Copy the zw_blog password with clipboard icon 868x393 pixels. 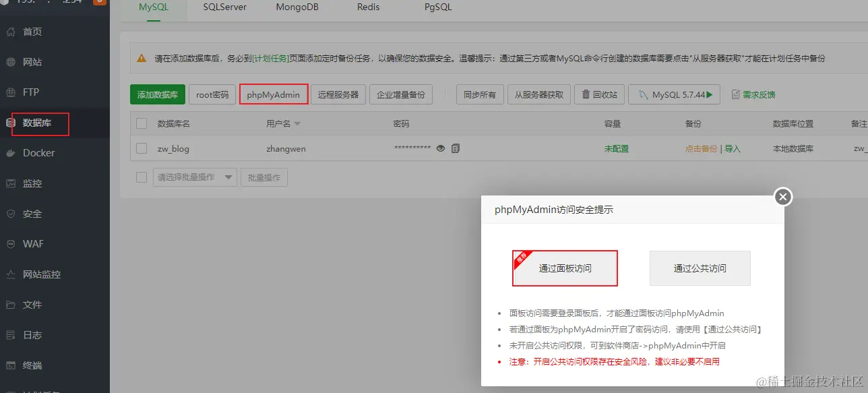point(456,148)
